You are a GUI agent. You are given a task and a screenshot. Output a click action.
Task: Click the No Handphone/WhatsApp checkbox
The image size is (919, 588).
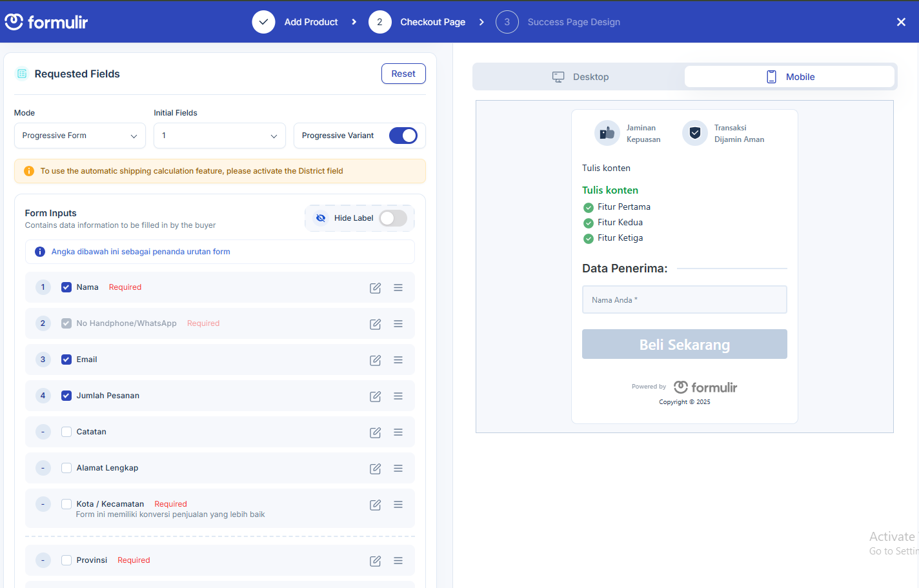(x=66, y=323)
